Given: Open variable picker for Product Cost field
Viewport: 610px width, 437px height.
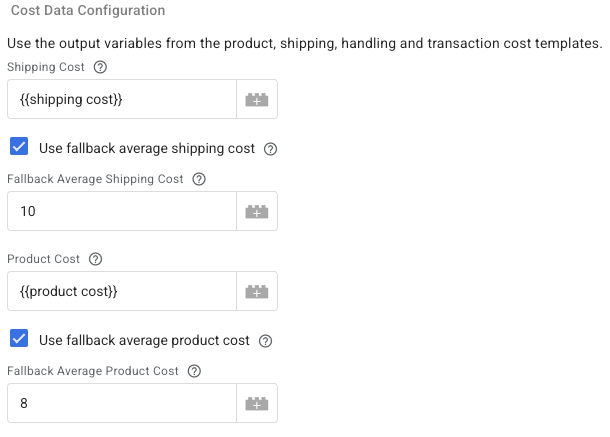Looking at the screenshot, I should [x=257, y=291].
